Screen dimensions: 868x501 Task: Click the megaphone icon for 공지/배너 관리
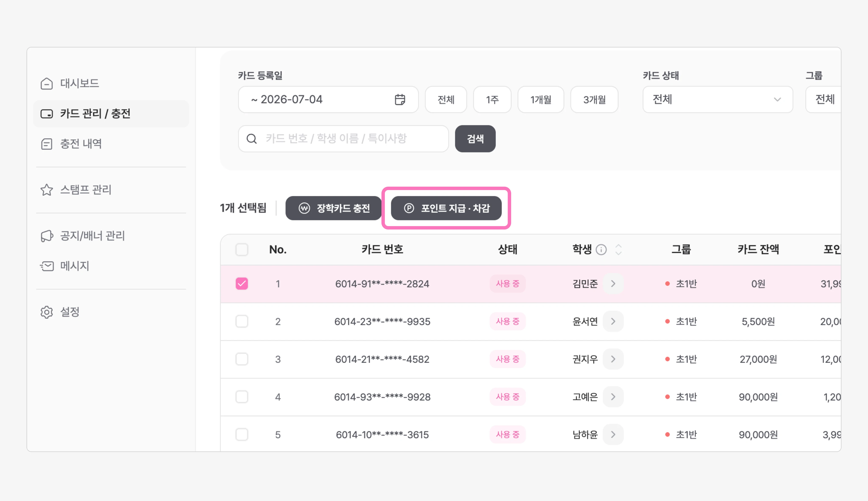46,236
